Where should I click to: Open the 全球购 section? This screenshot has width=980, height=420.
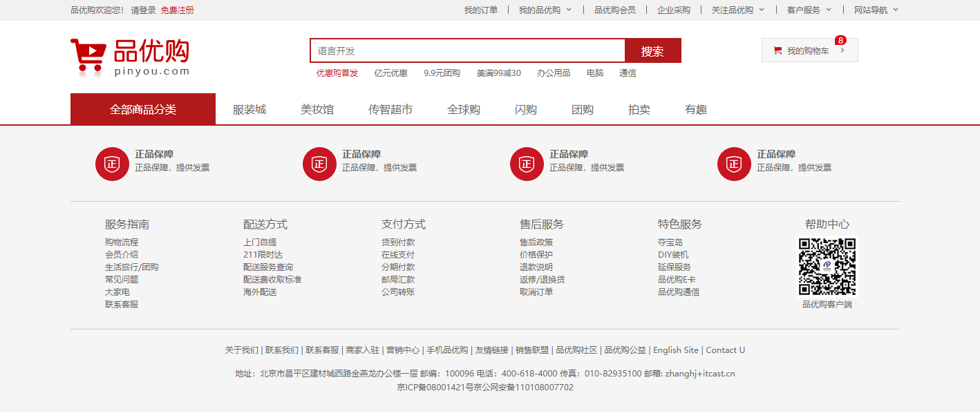coord(465,109)
